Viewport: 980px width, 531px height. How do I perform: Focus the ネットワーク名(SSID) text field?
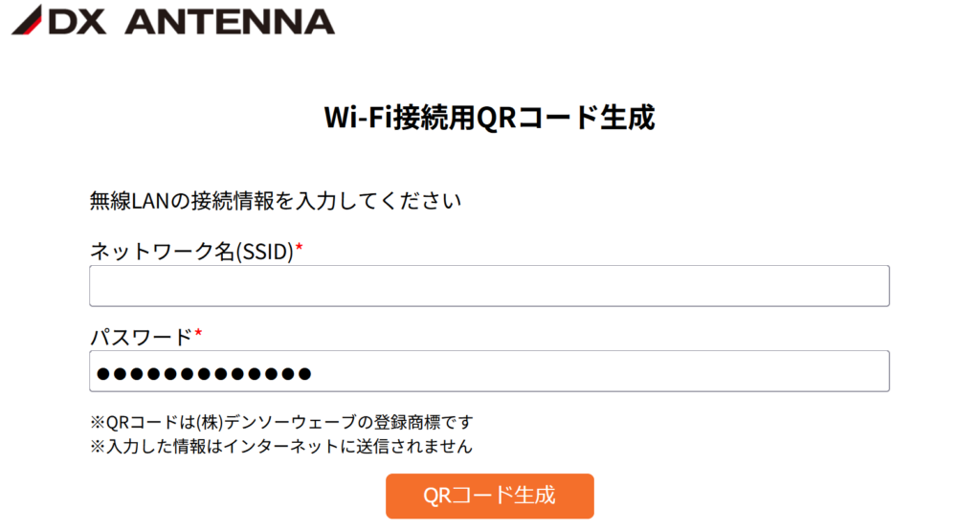(x=489, y=286)
